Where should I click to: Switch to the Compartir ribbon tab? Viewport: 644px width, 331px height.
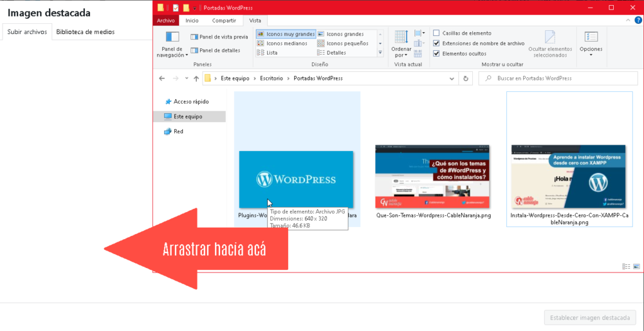(224, 21)
